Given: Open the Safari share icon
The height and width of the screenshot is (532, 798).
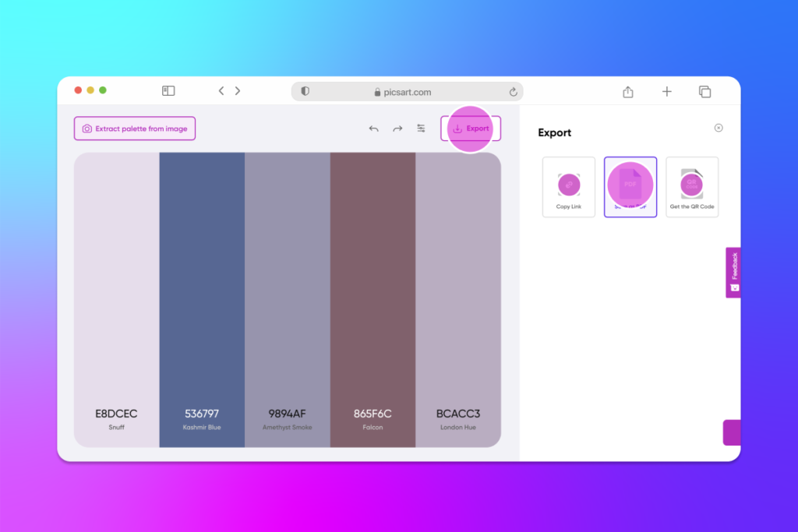Looking at the screenshot, I should 628,91.
